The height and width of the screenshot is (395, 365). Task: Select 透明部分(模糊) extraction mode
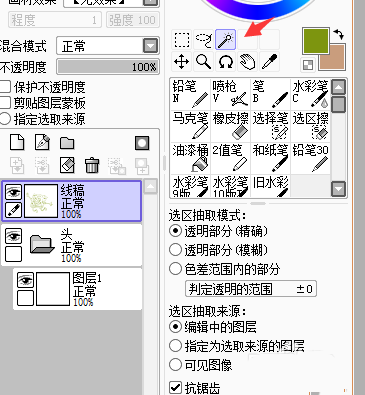click(x=175, y=250)
